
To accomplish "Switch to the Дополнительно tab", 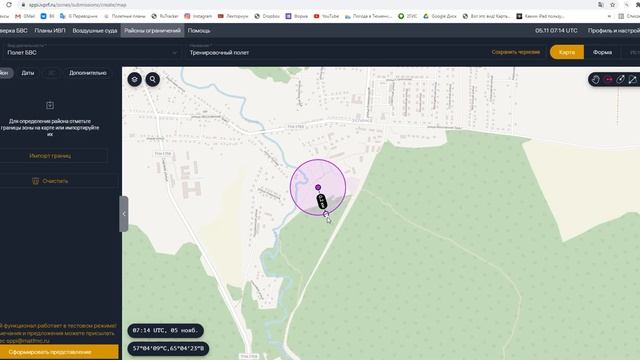I will point(88,73).
